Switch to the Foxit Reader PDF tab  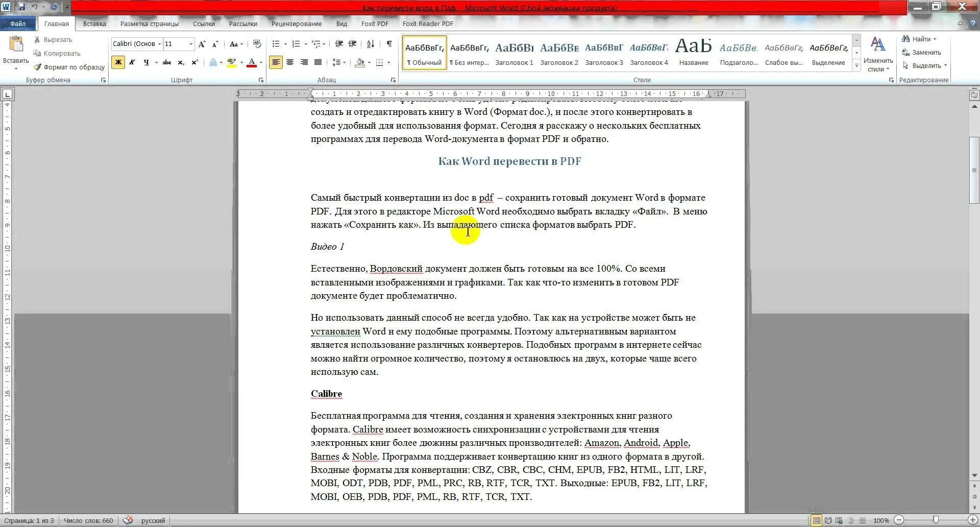pyautogui.click(x=428, y=23)
